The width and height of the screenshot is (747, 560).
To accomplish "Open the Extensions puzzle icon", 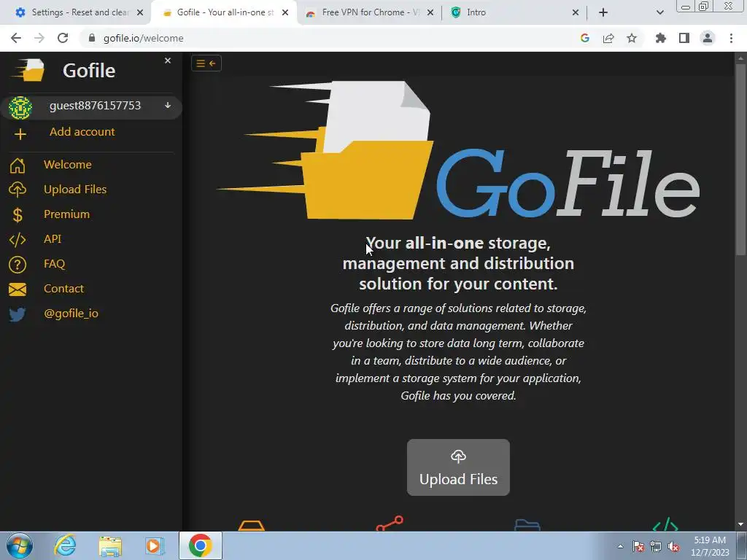I will click(x=661, y=38).
